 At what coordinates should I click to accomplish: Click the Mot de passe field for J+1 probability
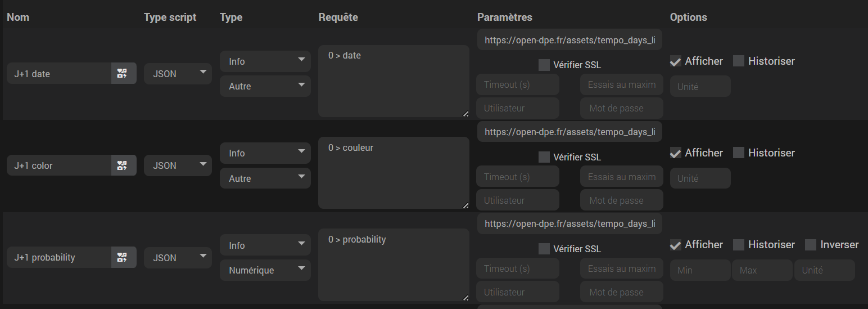[621, 292]
